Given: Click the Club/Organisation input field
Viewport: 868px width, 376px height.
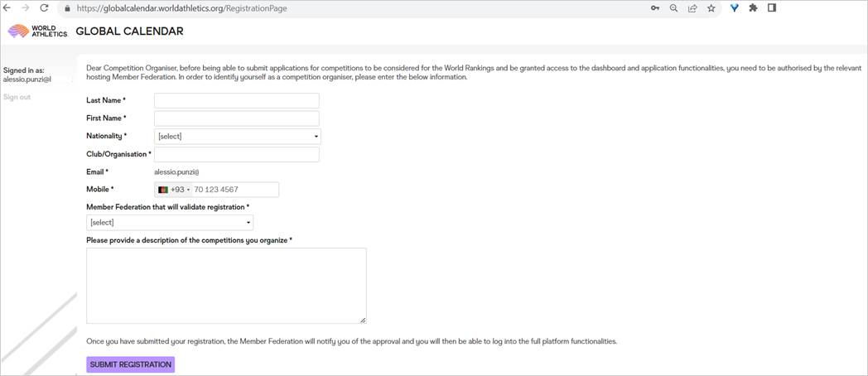Looking at the screenshot, I should point(236,154).
